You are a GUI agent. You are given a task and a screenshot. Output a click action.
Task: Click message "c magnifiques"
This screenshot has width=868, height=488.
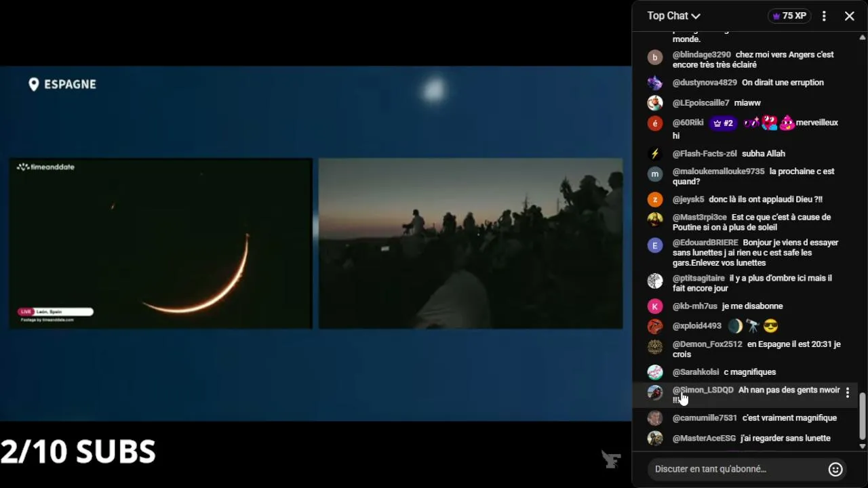[749, 372]
